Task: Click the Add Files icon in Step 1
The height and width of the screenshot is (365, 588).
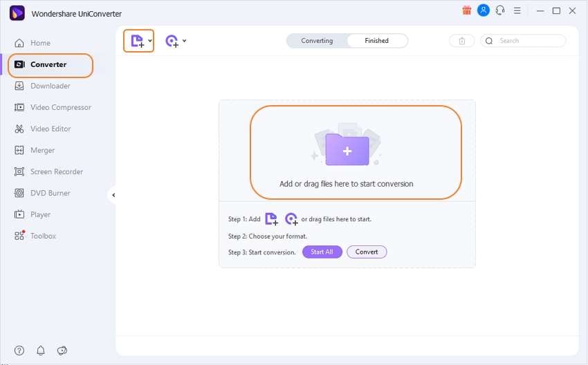Action: click(271, 219)
